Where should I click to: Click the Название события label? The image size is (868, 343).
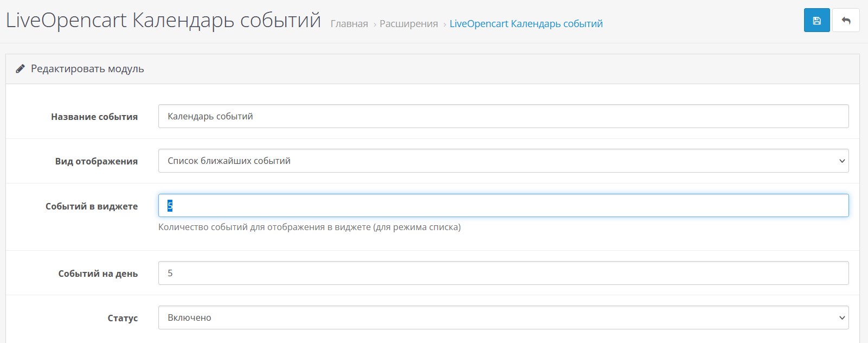click(x=94, y=117)
